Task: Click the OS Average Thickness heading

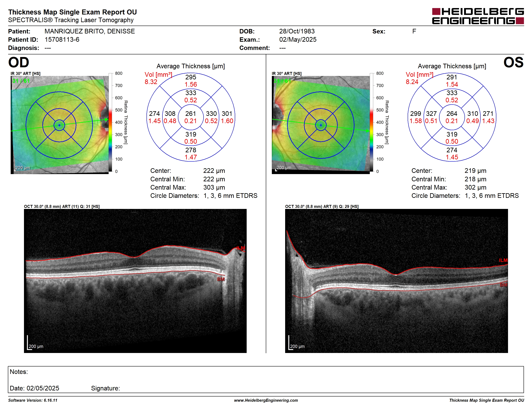Action: pyautogui.click(x=452, y=66)
